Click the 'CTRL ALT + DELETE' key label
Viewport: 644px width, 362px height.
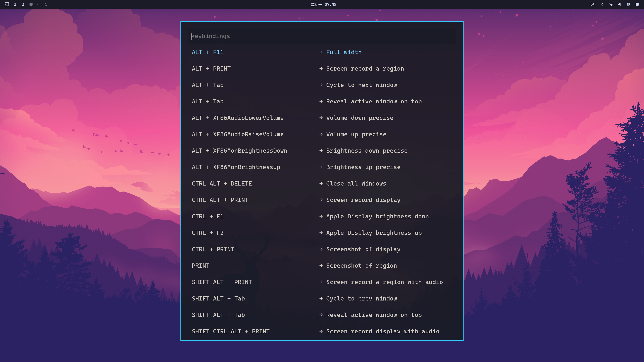[x=222, y=184]
